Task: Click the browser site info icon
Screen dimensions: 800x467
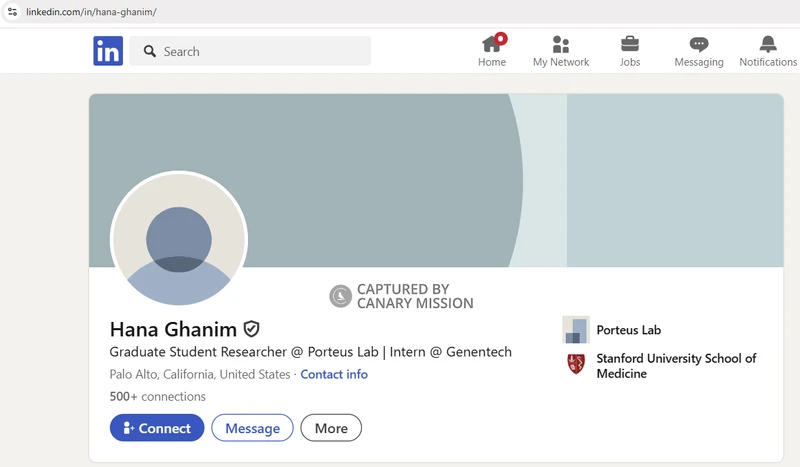Action: (12, 11)
